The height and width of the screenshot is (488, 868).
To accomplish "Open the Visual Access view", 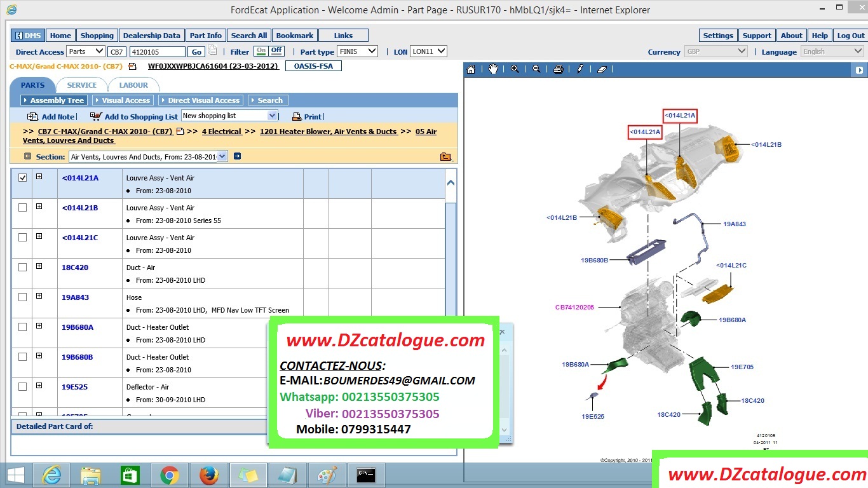I will coord(122,100).
